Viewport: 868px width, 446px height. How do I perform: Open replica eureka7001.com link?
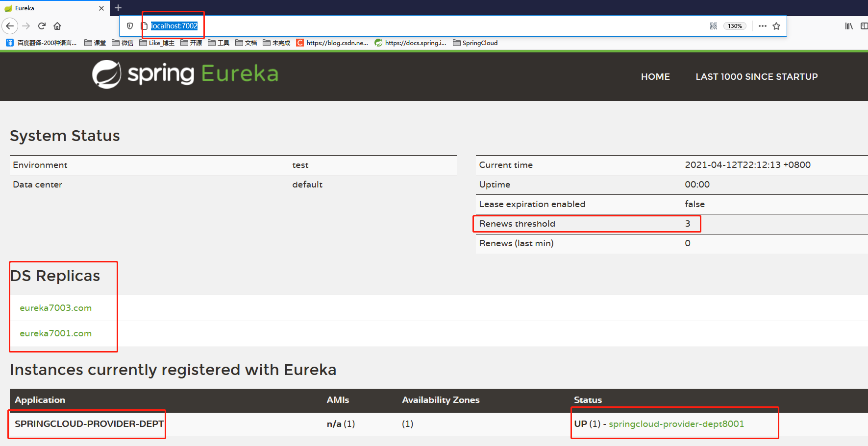(x=56, y=333)
